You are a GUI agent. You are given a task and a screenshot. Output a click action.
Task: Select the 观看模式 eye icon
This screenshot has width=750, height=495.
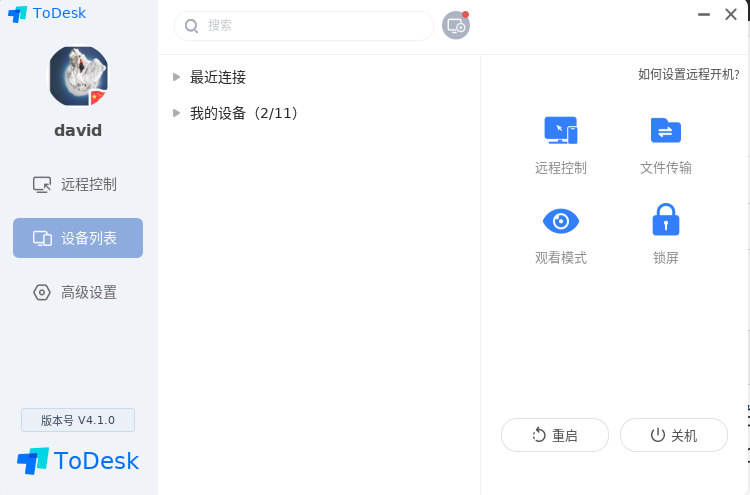pos(560,221)
